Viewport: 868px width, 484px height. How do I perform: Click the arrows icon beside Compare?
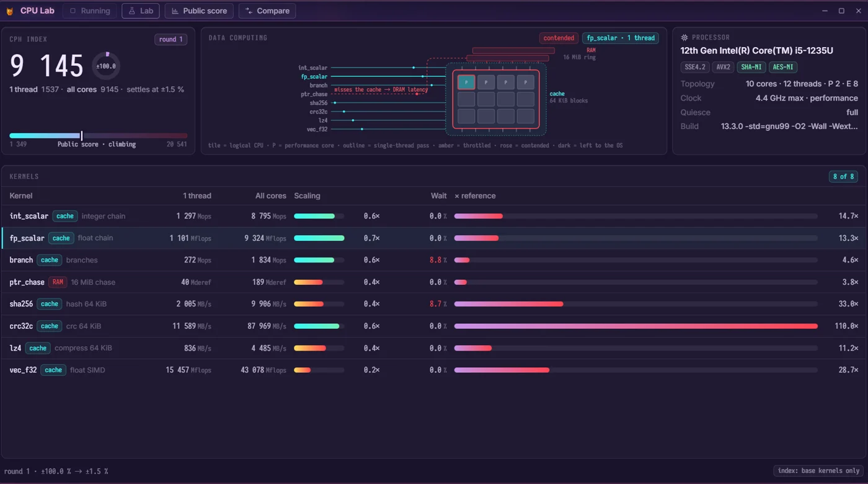[x=249, y=11]
